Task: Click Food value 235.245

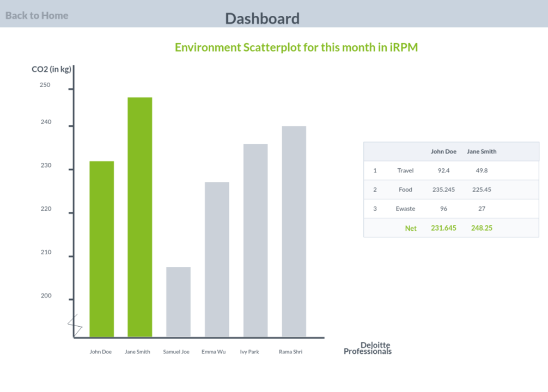Action: pyautogui.click(x=443, y=189)
